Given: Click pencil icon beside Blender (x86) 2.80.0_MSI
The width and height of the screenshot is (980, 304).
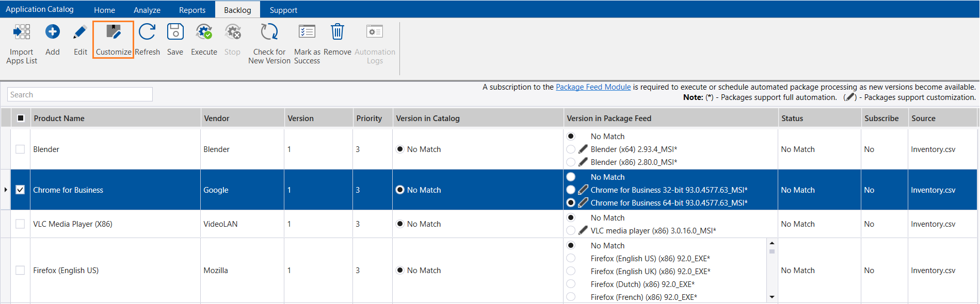Looking at the screenshot, I should pyautogui.click(x=583, y=162).
